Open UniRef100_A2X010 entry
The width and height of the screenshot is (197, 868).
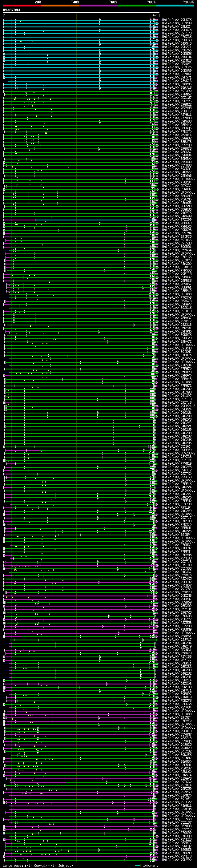point(177,267)
